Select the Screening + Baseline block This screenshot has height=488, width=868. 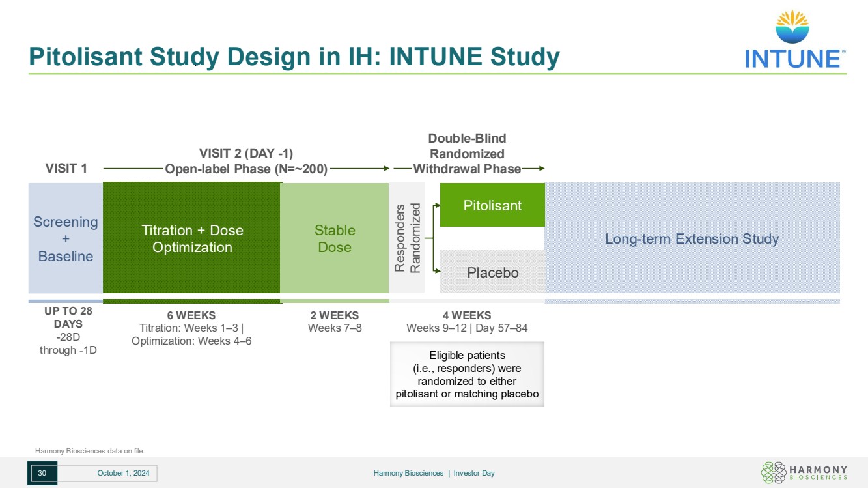(x=65, y=238)
